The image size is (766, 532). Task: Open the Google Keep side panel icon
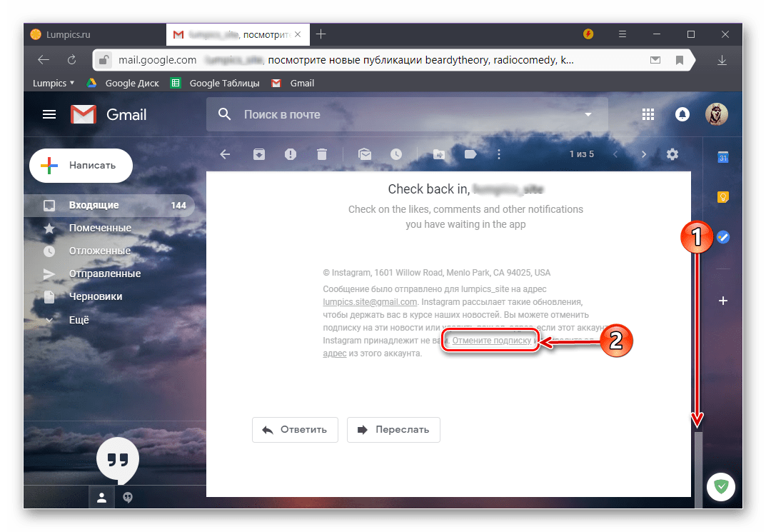pyautogui.click(x=723, y=197)
